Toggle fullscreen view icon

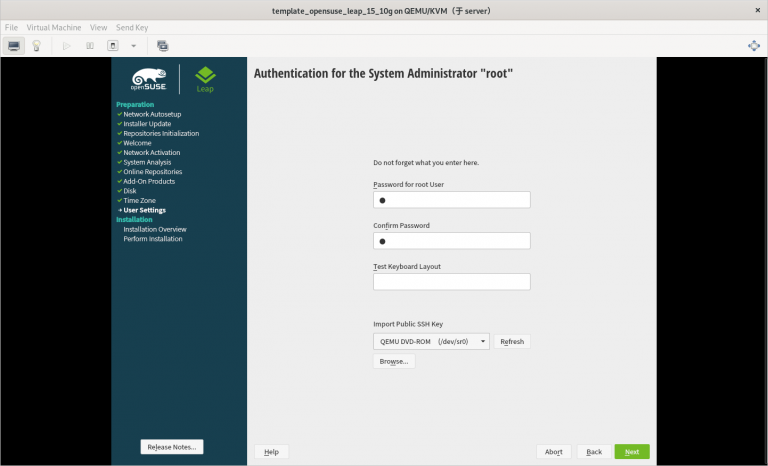(x=754, y=46)
